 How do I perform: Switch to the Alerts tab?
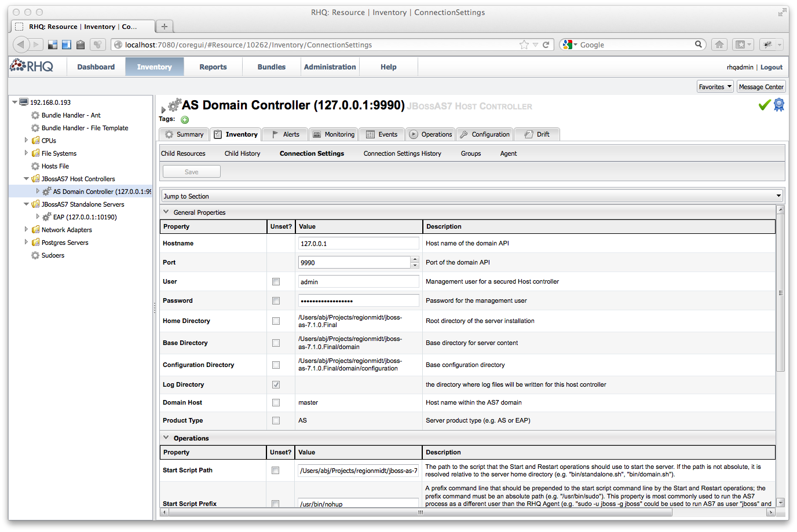click(x=285, y=134)
